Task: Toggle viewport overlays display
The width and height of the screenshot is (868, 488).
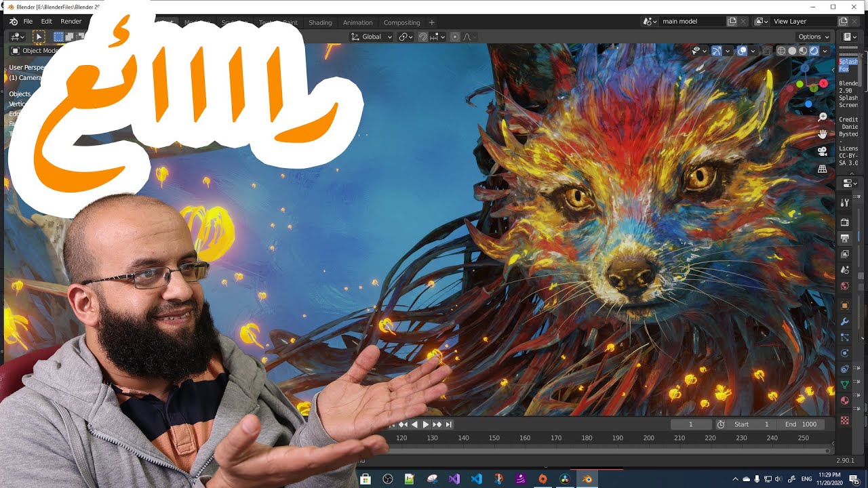Action: 742,51
